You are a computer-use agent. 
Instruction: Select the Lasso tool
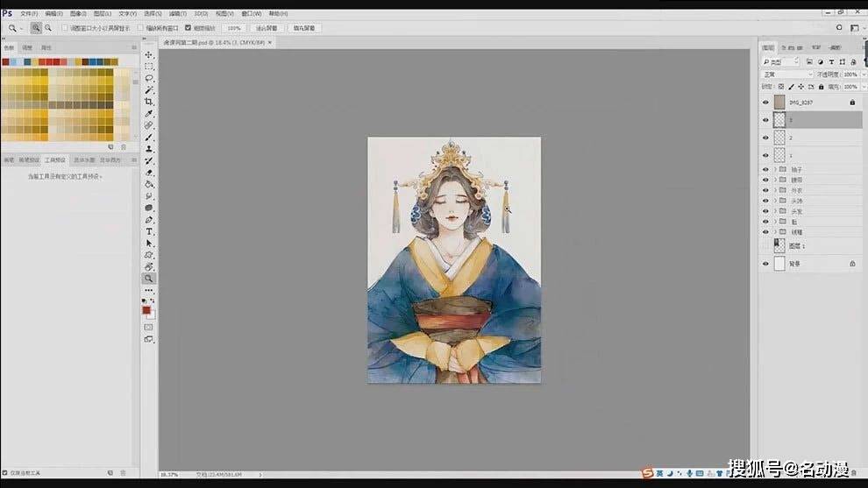click(149, 78)
